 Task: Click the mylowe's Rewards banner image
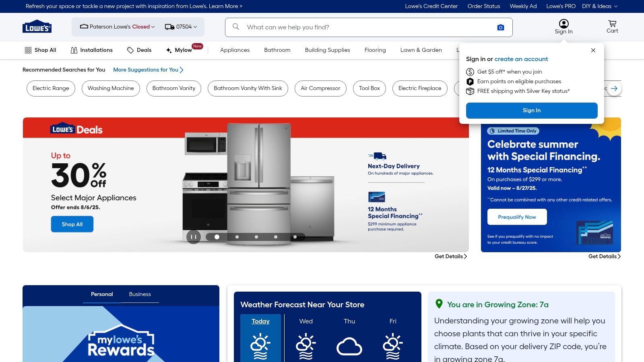click(121, 334)
